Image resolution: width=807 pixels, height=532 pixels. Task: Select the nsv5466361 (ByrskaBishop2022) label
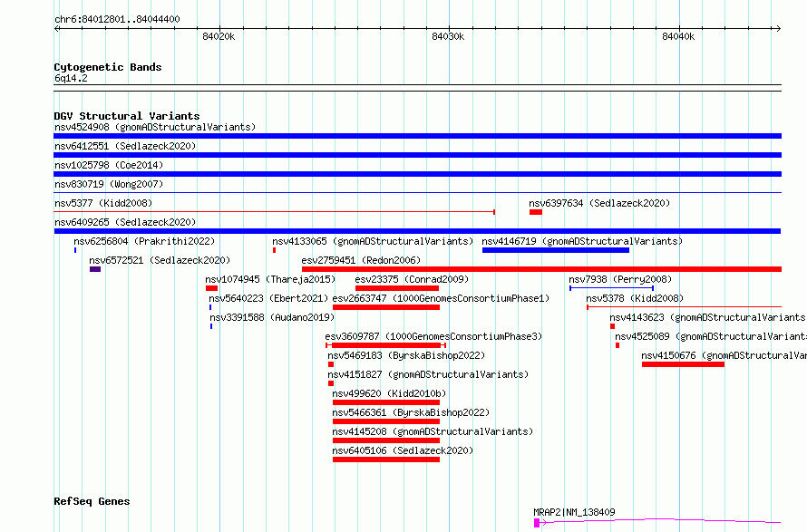coord(411,412)
